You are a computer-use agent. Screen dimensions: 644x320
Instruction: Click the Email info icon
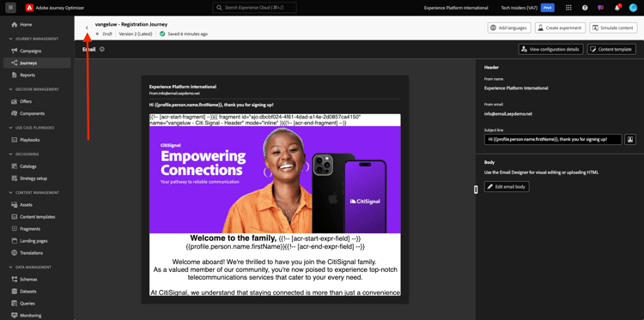click(102, 49)
